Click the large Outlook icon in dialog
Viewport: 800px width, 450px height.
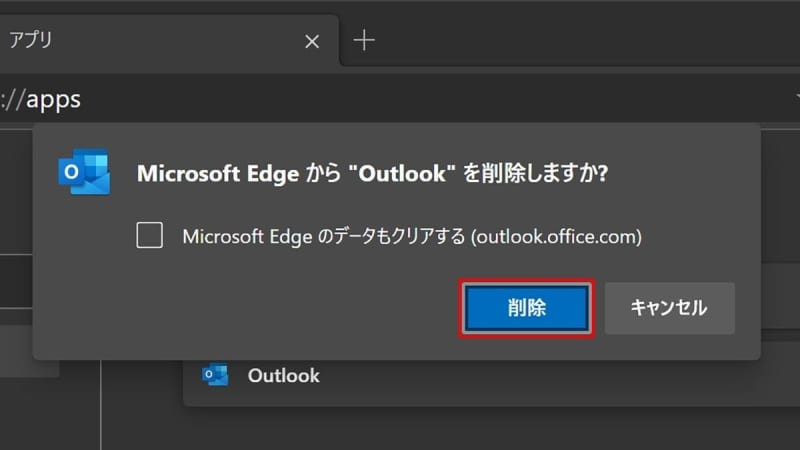(84, 171)
